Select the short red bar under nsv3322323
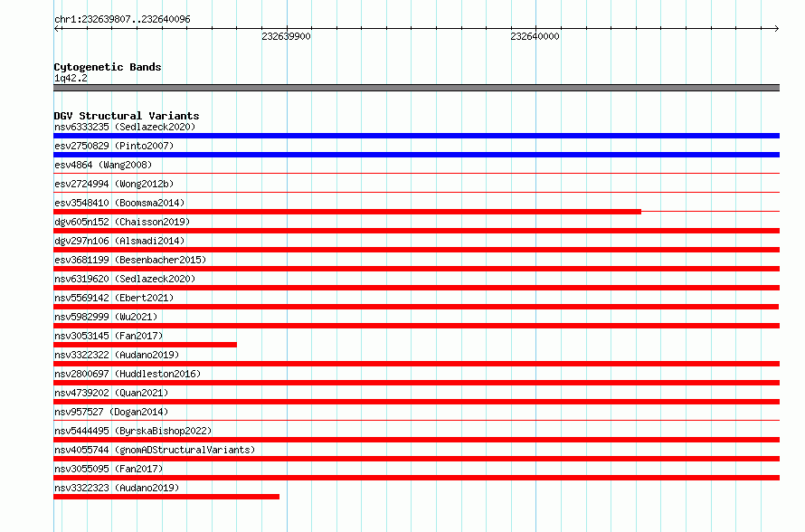Image resolution: width=805 pixels, height=532 pixels. [166, 497]
